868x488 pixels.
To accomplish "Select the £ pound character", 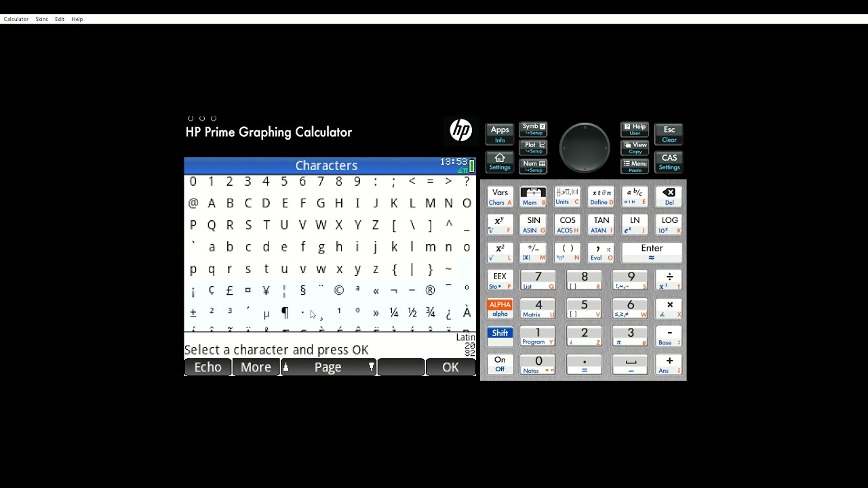I will (x=229, y=290).
